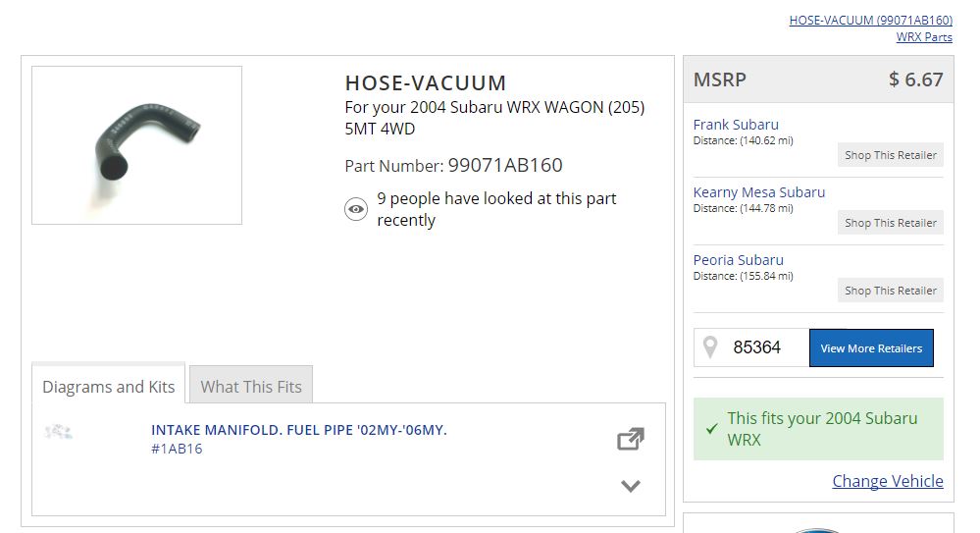The width and height of the screenshot is (980, 533).
Task: Follow the HOSE-VACUUM (99071AB160) breadcrumb link
Action: [870, 20]
